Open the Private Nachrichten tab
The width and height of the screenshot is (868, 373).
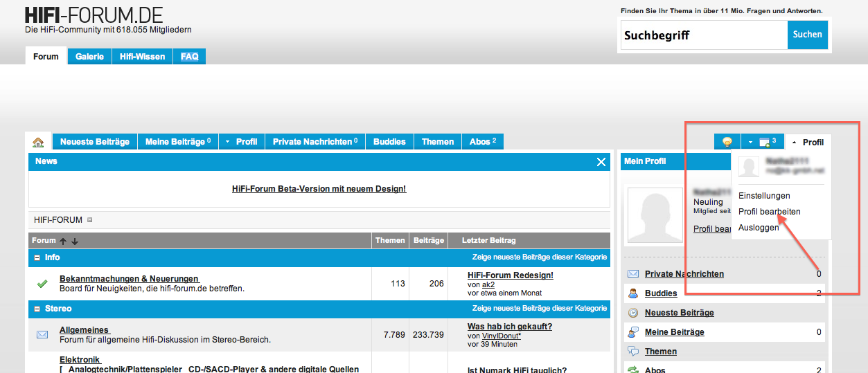click(x=315, y=142)
